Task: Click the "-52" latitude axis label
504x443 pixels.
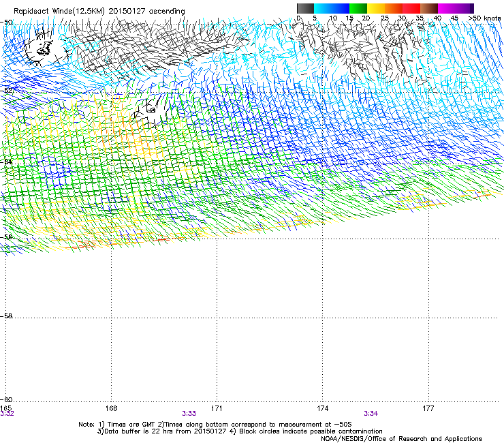Action: (x=6, y=91)
